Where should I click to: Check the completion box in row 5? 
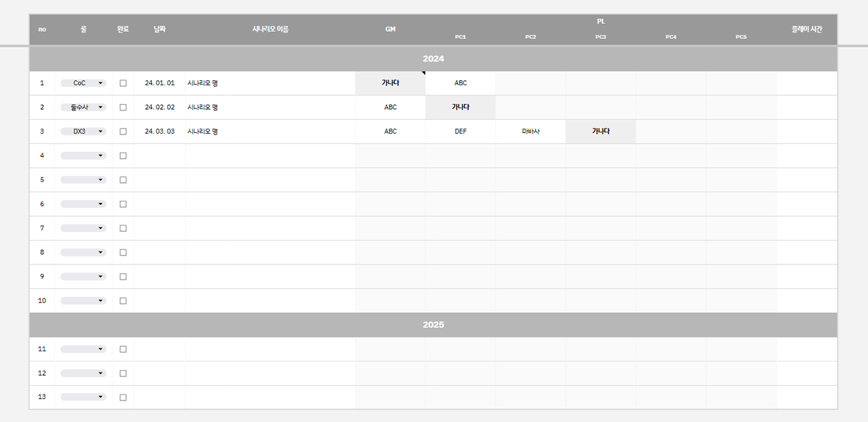click(x=123, y=180)
